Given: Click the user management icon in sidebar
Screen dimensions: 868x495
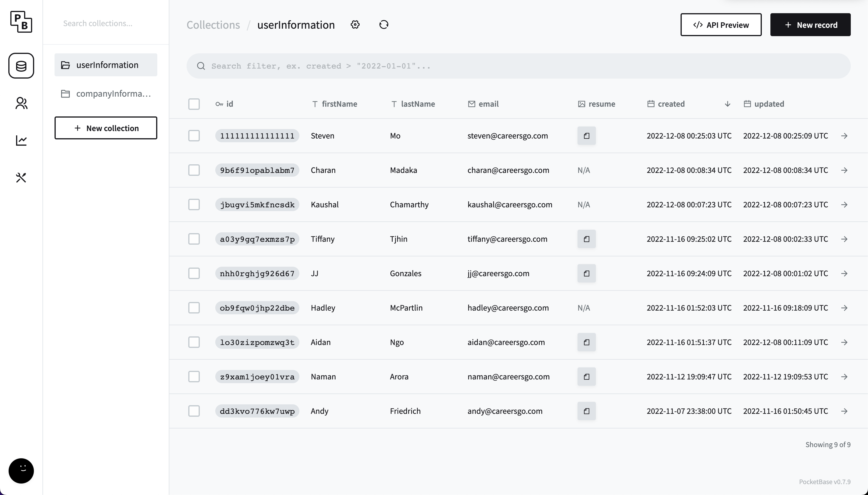Looking at the screenshot, I should click(x=21, y=103).
